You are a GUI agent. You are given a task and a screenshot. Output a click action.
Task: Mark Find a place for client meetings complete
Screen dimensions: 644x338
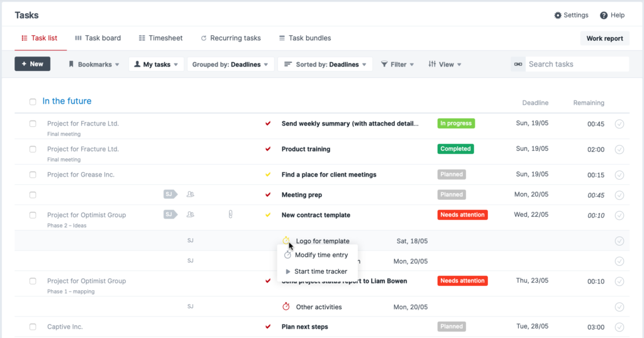(619, 175)
